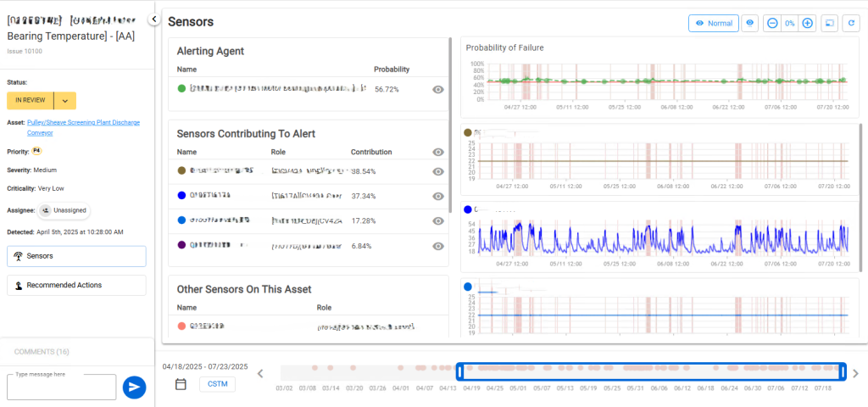Send the comment with the arrow button
The image size is (868, 407).
click(x=134, y=387)
